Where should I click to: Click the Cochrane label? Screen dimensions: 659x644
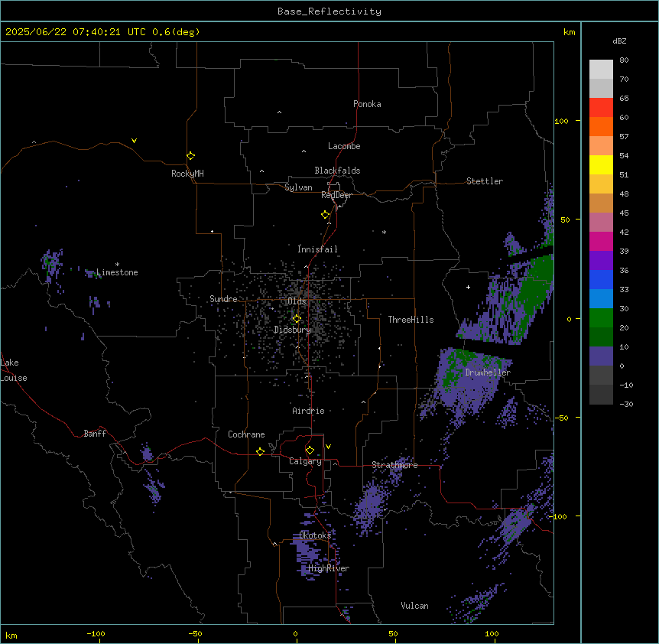246,434
